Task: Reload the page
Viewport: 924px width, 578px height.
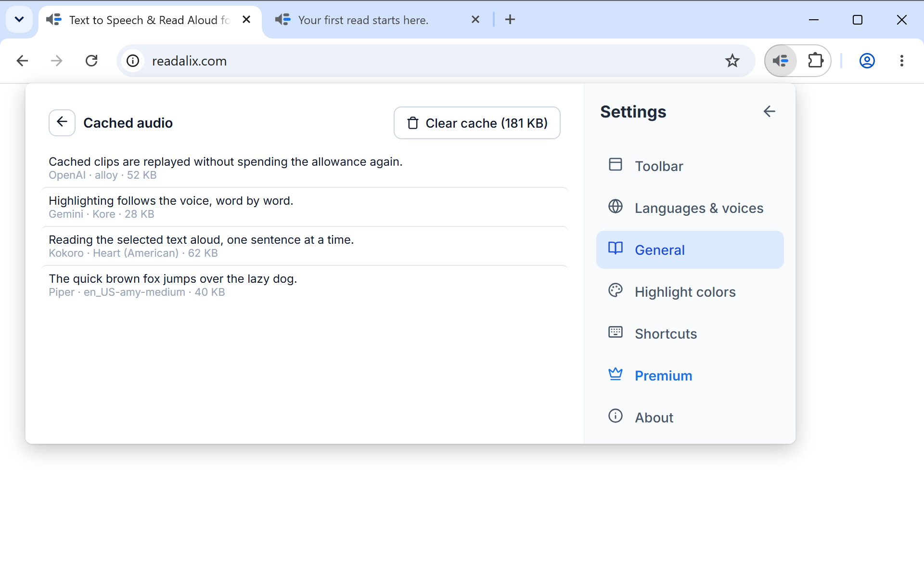Action: click(x=91, y=61)
